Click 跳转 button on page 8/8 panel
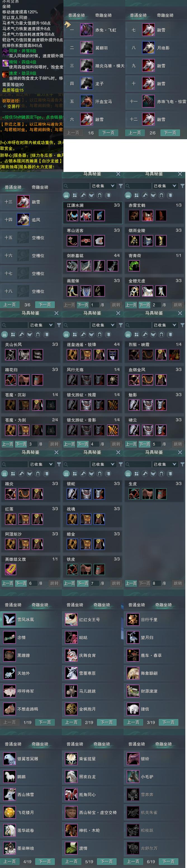187x868 pixels. point(177,583)
